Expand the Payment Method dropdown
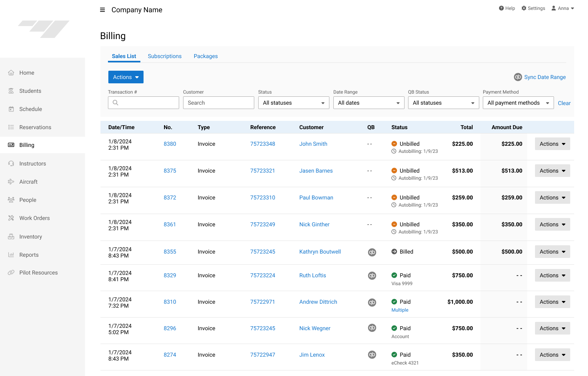Viewport: 588px width, 376px height. 518,103
